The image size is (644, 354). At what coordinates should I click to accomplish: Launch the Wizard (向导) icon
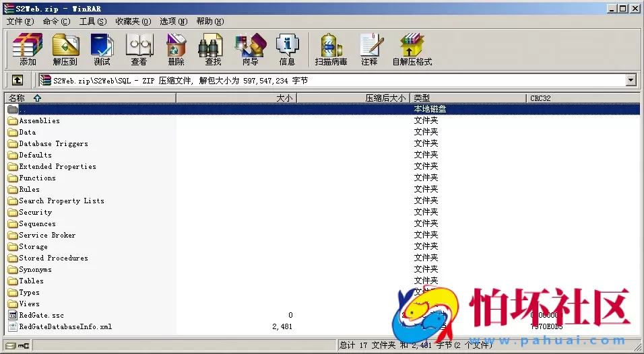click(250, 49)
